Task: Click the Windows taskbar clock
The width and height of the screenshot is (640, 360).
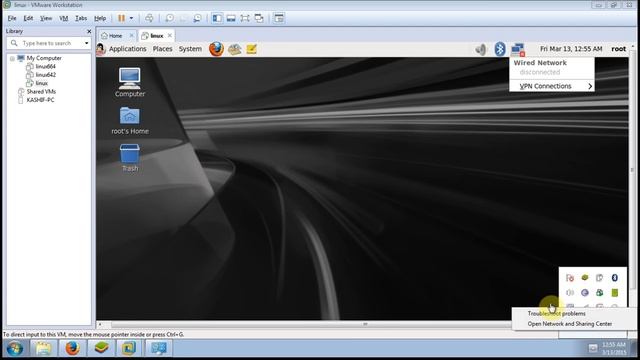Action: click(x=614, y=348)
